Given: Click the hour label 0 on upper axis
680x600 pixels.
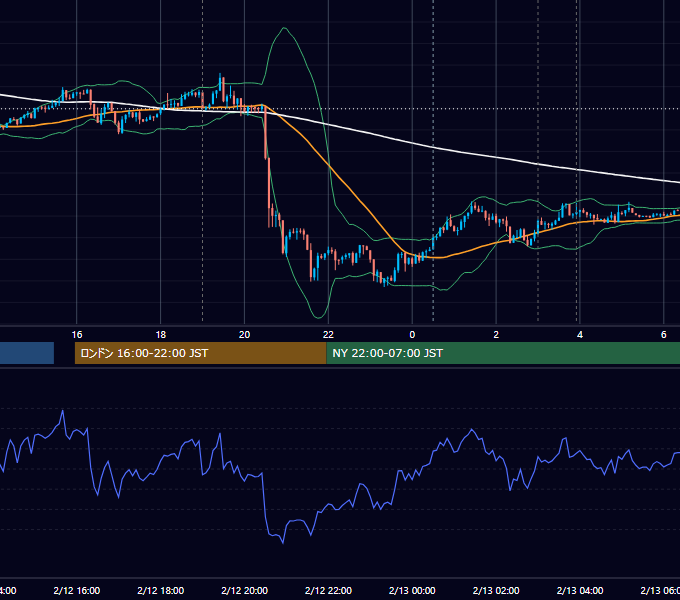Looking at the screenshot, I should coord(412,334).
